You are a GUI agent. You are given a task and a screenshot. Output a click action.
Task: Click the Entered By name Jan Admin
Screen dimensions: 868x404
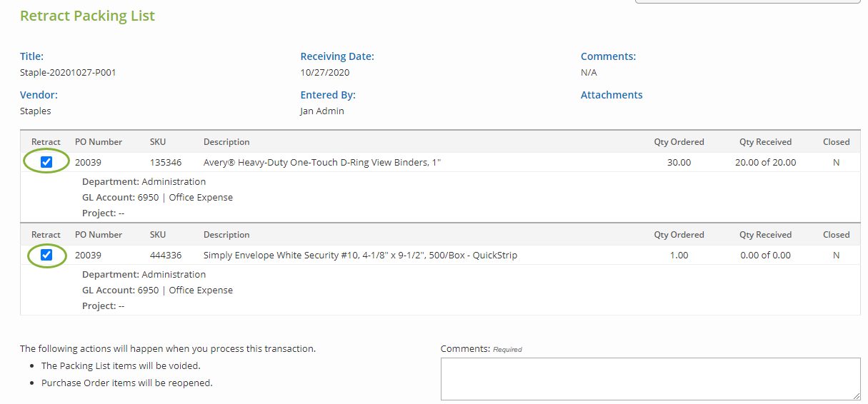coord(322,111)
